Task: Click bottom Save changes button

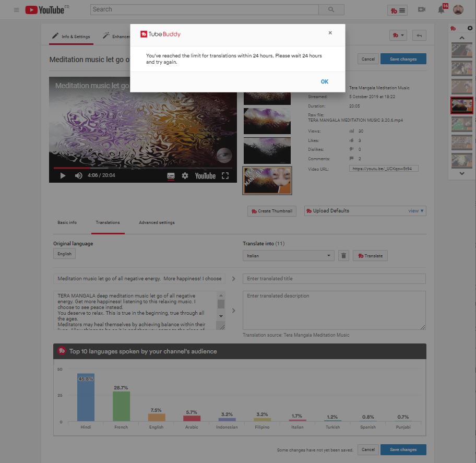Action: click(x=403, y=449)
